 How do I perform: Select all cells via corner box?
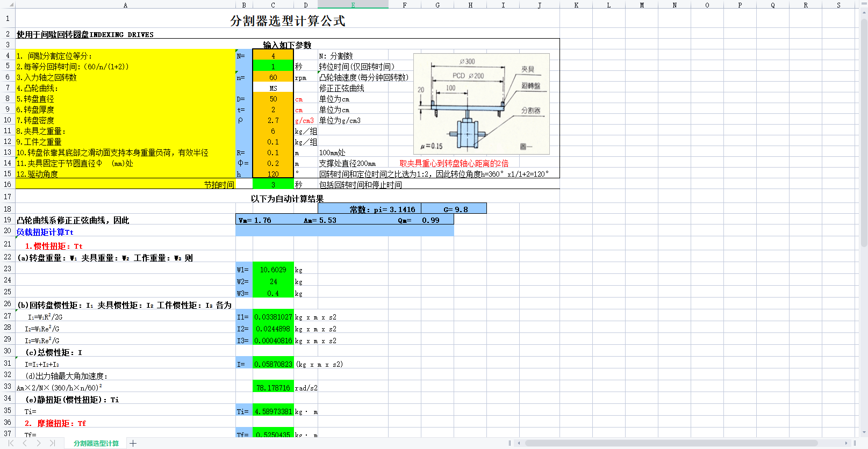(x=8, y=4)
